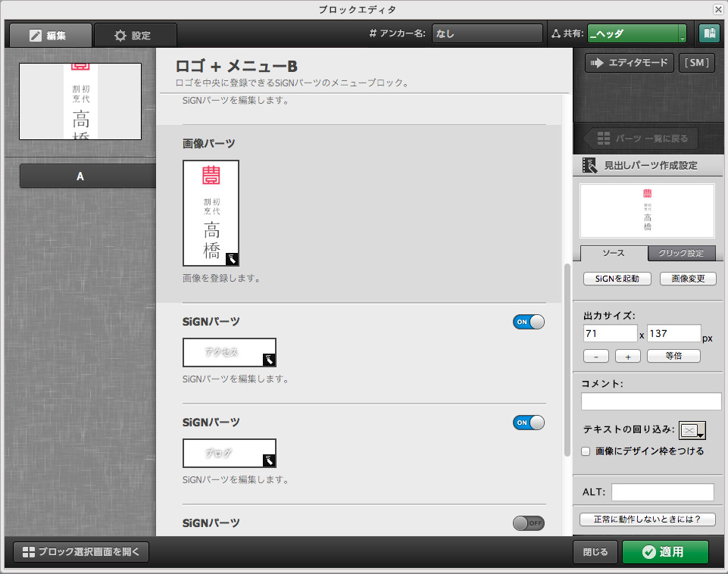Open the book icon at top right

click(x=709, y=33)
